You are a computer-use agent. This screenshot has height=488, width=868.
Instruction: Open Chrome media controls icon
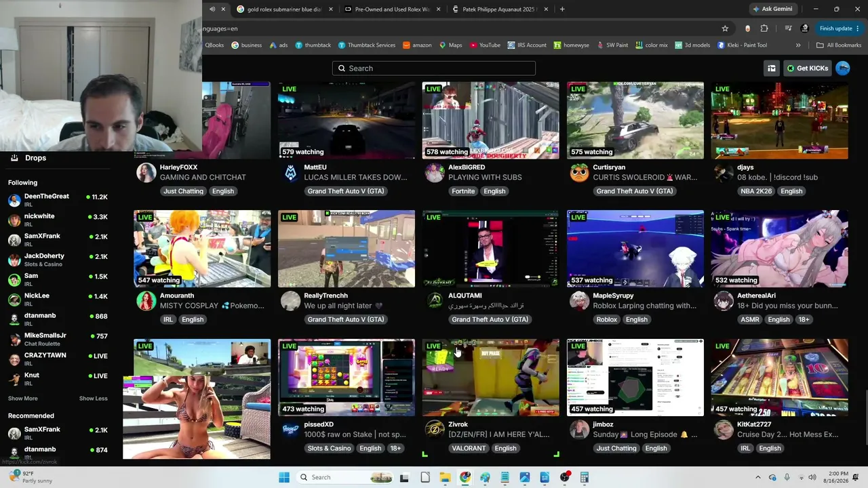click(x=788, y=28)
